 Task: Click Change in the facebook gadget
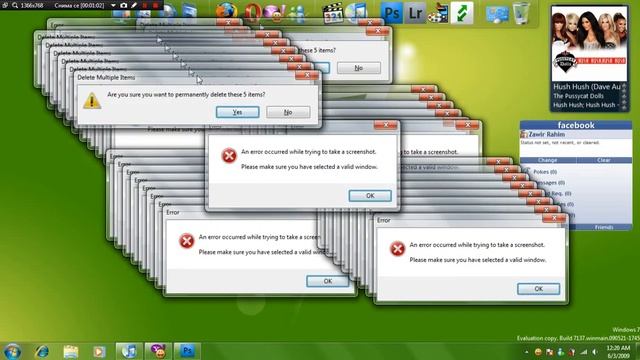point(547,160)
